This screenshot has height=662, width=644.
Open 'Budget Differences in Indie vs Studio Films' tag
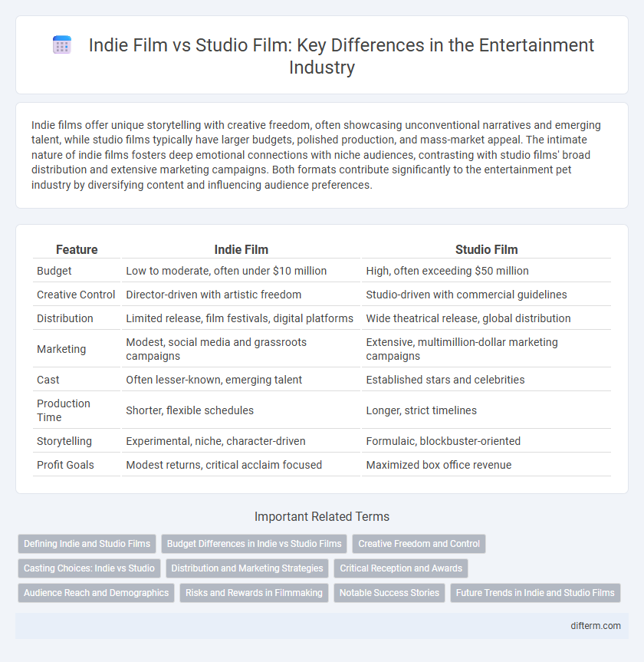(x=254, y=544)
